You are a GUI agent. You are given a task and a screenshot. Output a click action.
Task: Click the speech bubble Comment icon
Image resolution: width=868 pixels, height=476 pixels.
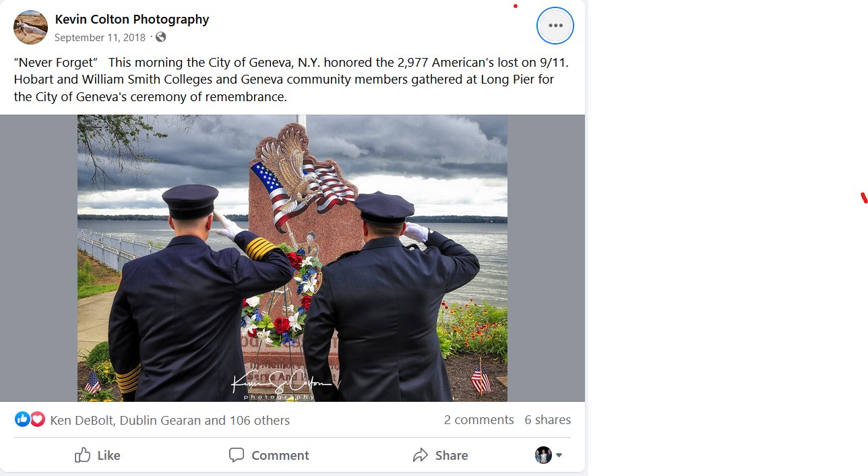click(237, 455)
